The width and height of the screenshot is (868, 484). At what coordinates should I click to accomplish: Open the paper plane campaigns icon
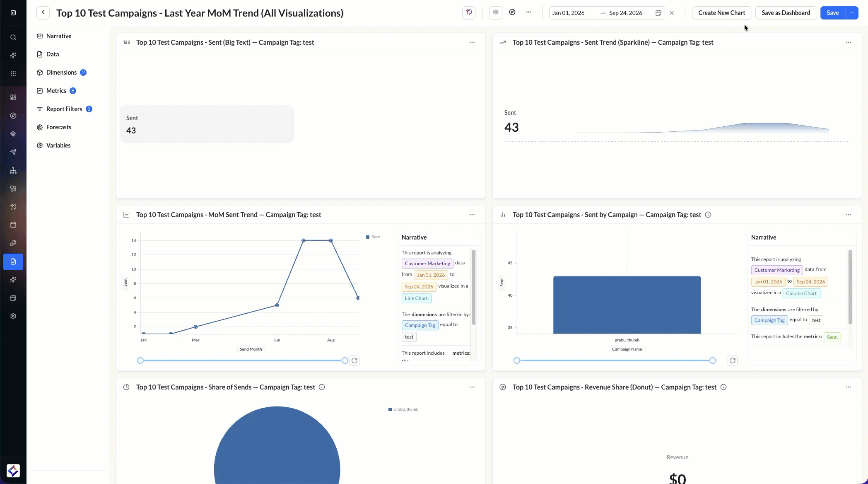tap(13, 152)
